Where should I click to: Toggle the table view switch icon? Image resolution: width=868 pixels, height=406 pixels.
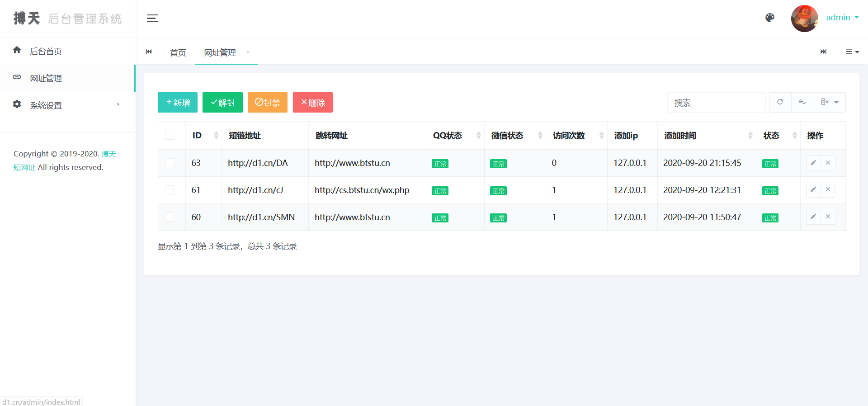802,102
